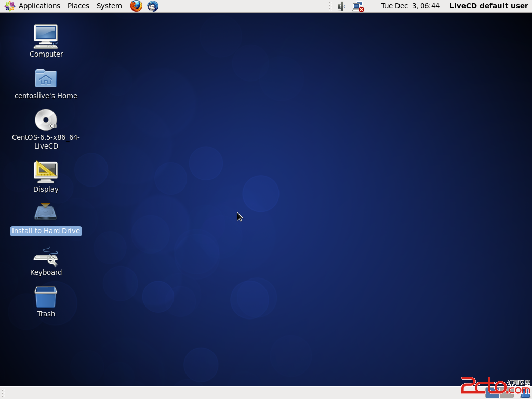Select the Computer desktop icon
The width and height of the screenshot is (532, 399).
click(46, 37)
